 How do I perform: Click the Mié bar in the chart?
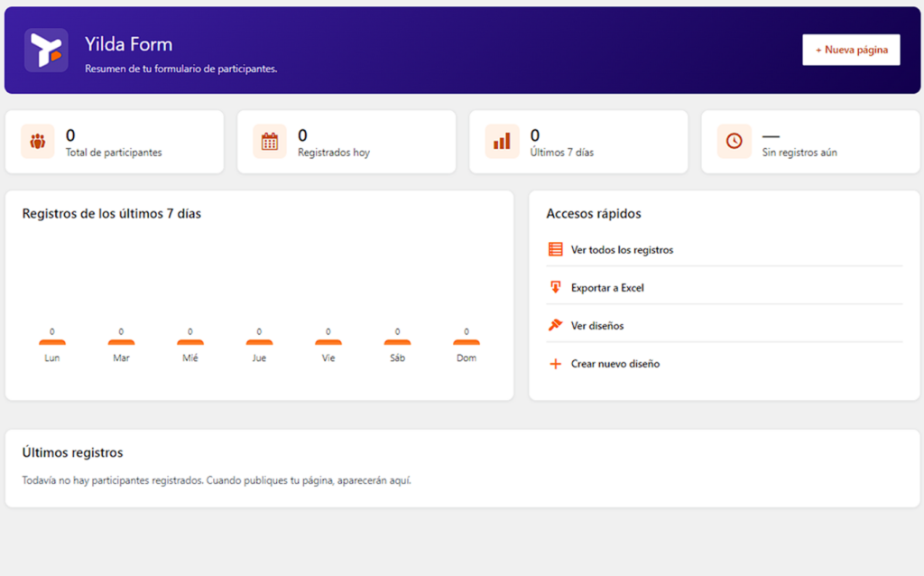pos(190,342)
